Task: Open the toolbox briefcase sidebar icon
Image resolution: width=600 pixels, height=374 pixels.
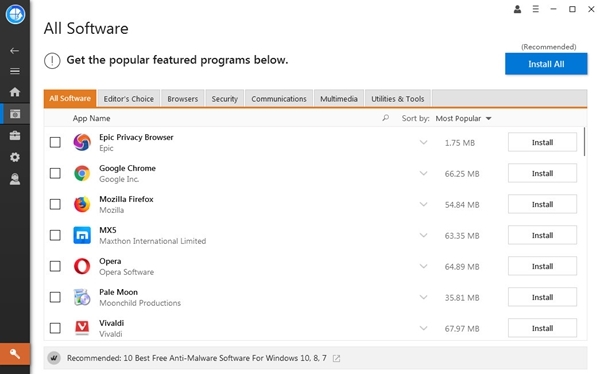Action: [15, 136]
